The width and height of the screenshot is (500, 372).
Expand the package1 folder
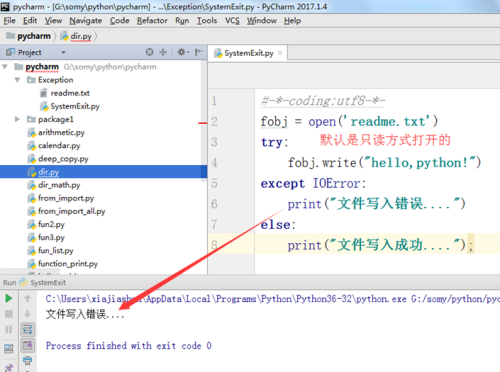tap(17, 119)
